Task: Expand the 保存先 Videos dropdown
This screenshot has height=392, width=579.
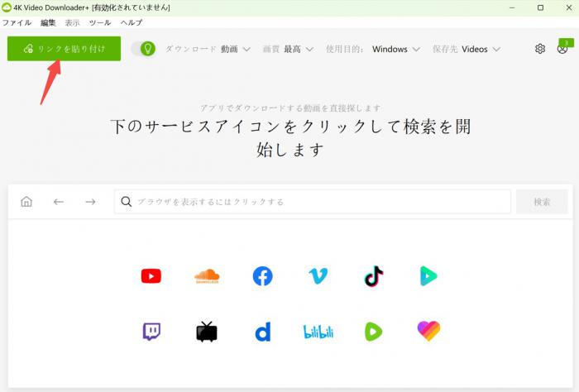Action: coord(467,49)
